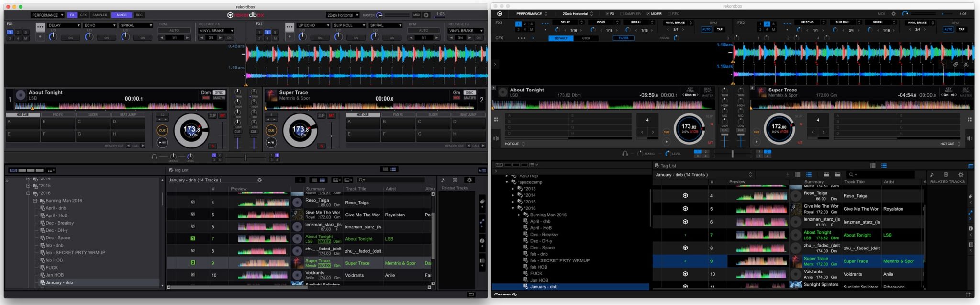Click deck 1 play/pause button in left window
Screen dimensions: 980x305
[162, 142]
